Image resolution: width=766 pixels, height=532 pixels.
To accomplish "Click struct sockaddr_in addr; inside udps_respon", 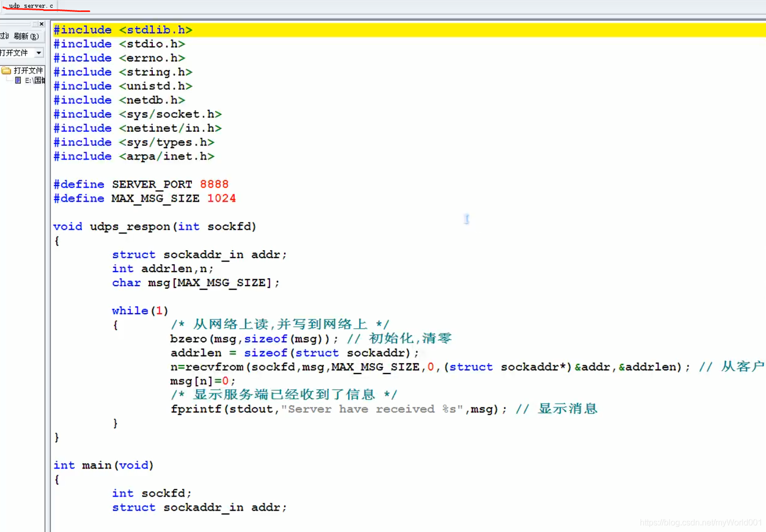I will [199, 255].
